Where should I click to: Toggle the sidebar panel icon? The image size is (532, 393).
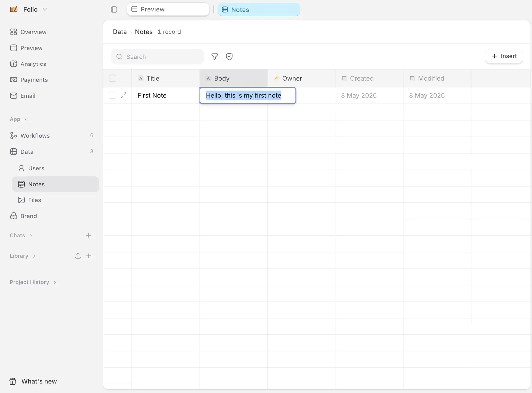(114, 9)
